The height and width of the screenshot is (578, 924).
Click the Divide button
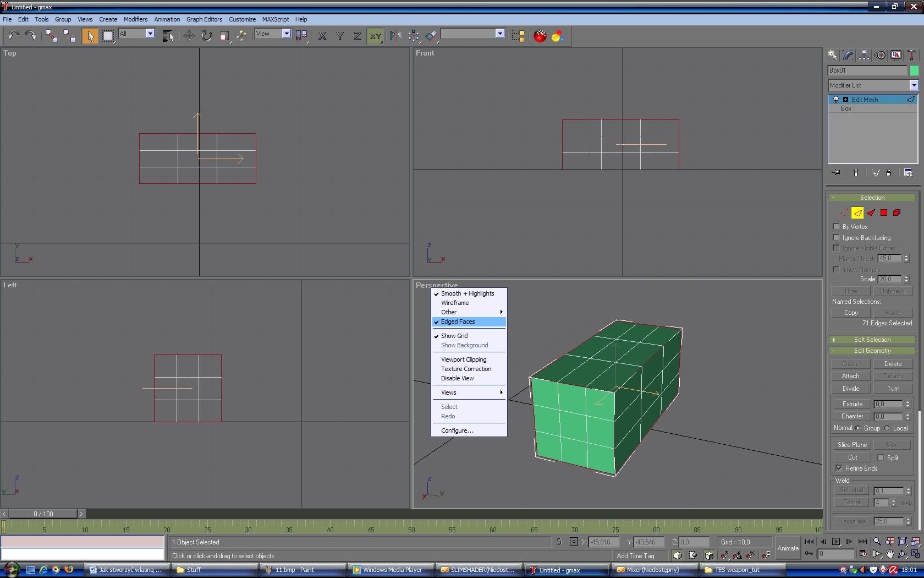(x=850, y=389)
